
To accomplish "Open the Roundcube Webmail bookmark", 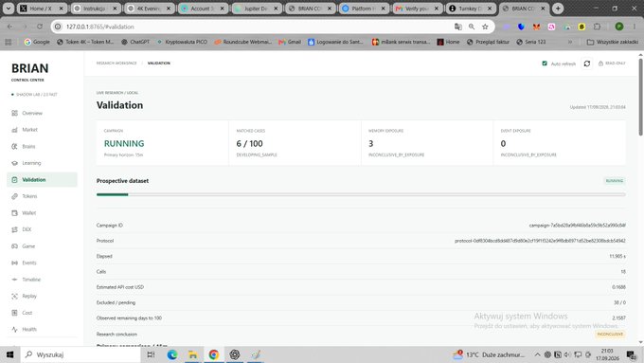I will coord(243,42).
